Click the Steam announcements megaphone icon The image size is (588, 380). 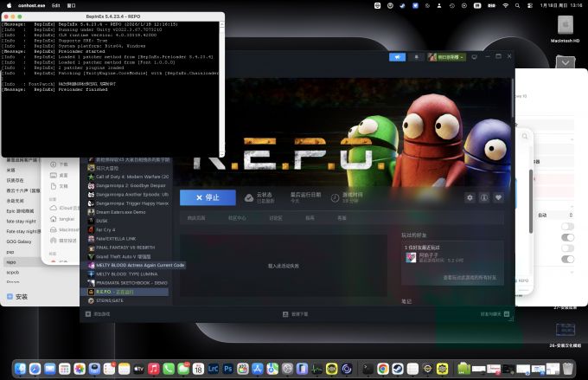[397, 57]
